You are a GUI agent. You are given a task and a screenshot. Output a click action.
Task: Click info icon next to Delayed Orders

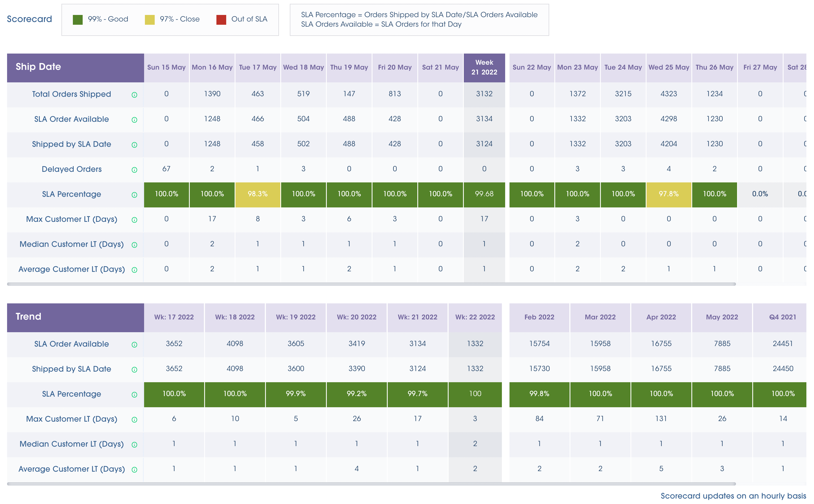134,170
